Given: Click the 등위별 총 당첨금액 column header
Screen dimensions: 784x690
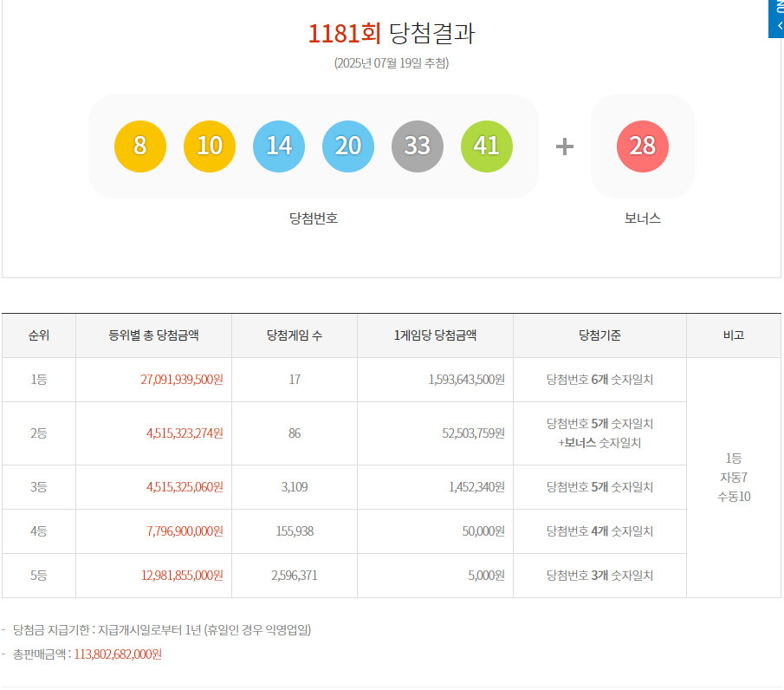Looking at the screenshot, I should tap(153, 335).
